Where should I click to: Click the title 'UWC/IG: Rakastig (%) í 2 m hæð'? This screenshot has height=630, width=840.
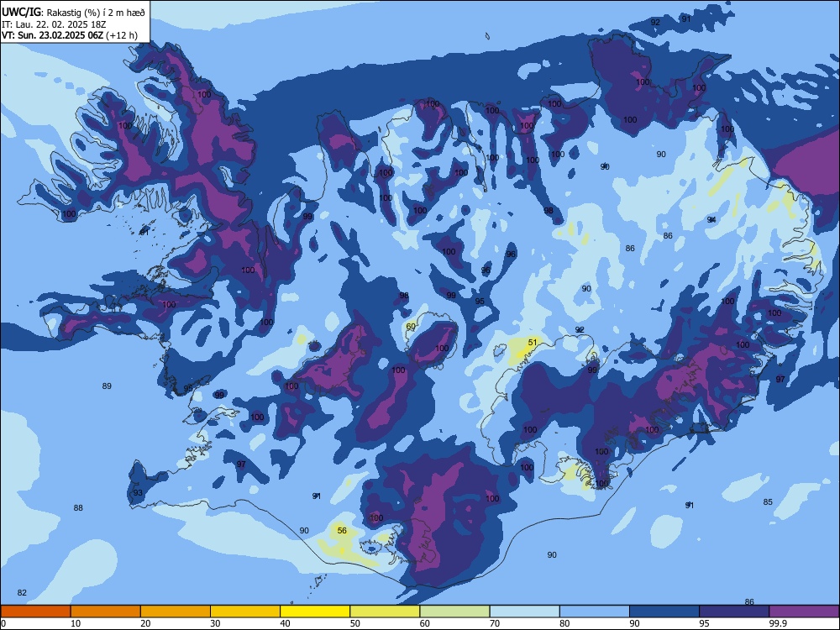(x=73, y=12)
